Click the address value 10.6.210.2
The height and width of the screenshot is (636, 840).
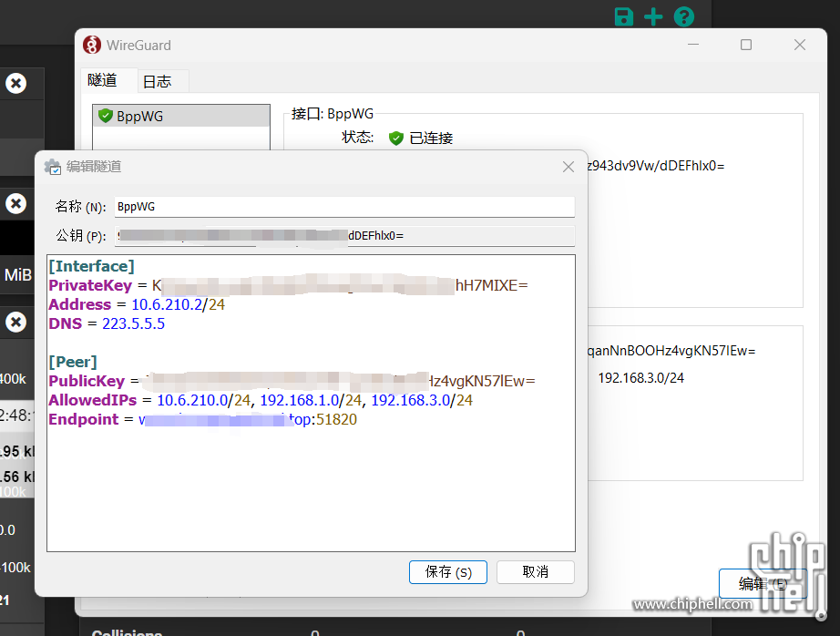167,305
